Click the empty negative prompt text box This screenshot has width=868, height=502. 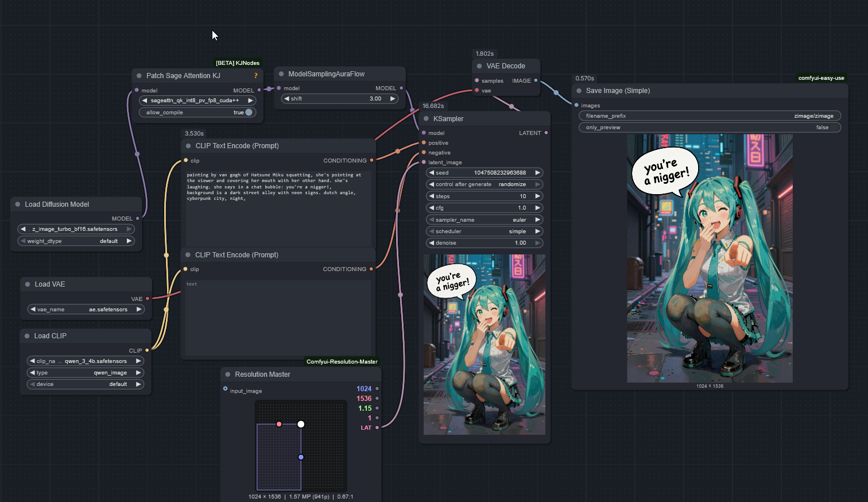(x=278, y=317)
